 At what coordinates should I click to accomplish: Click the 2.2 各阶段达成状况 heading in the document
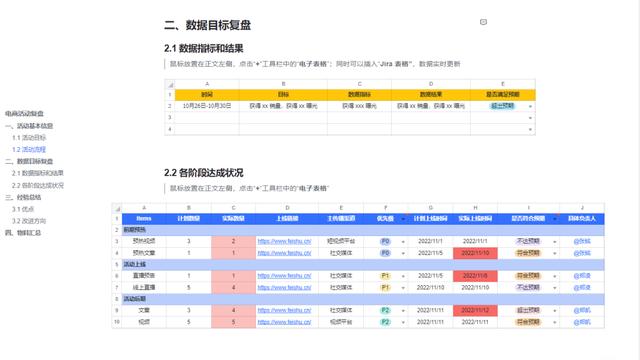pos(204,173)
